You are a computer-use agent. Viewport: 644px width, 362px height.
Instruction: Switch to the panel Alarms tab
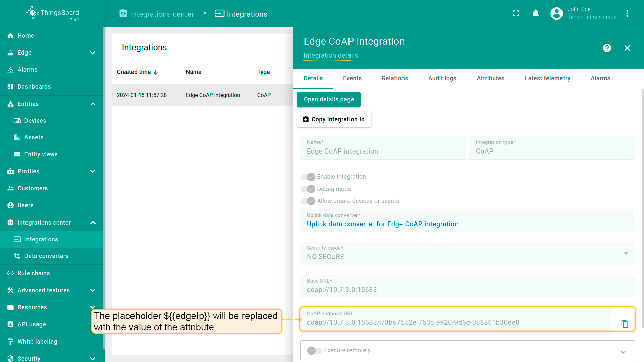[600, 78]
